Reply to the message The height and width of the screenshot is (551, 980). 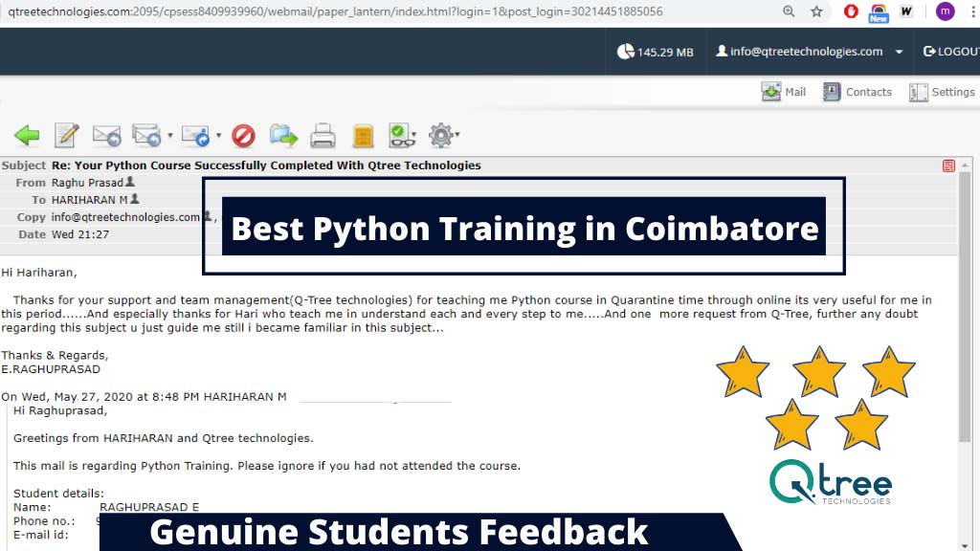pyautogui.click(x=106, y=135)
